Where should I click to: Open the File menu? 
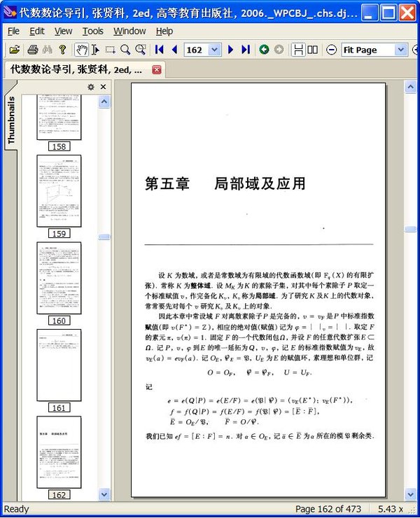click(x=13, y=31)
